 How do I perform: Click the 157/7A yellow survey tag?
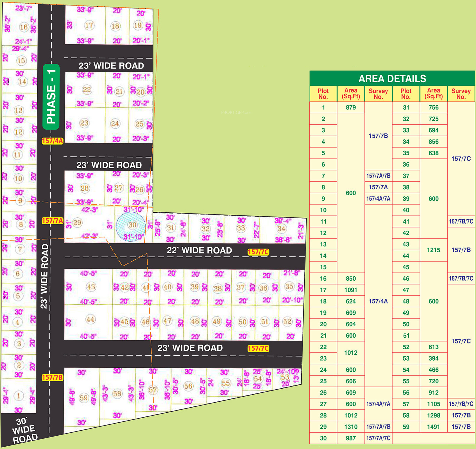(52, 221)
